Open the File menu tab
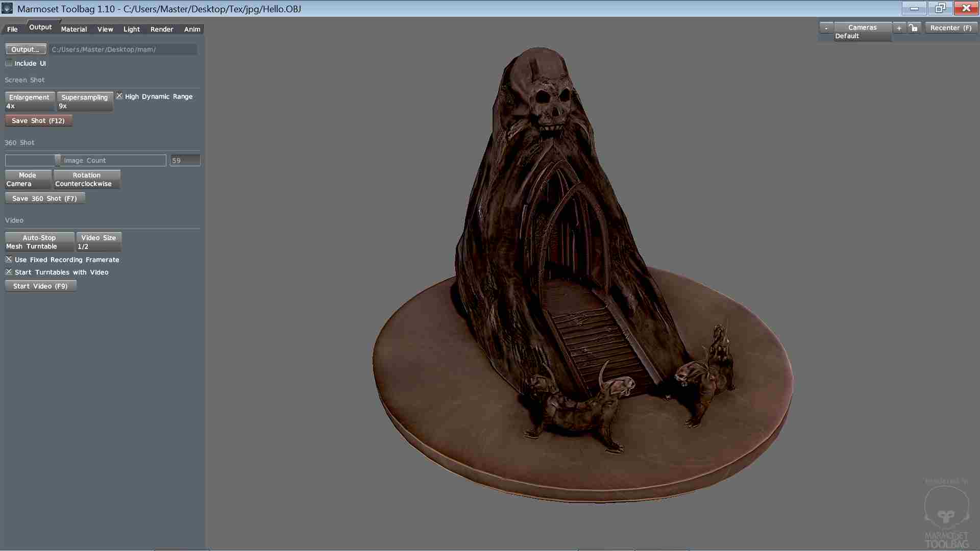The width and height of the screenshot is (980, 551). pyautogui.click(x=12, y=29)
